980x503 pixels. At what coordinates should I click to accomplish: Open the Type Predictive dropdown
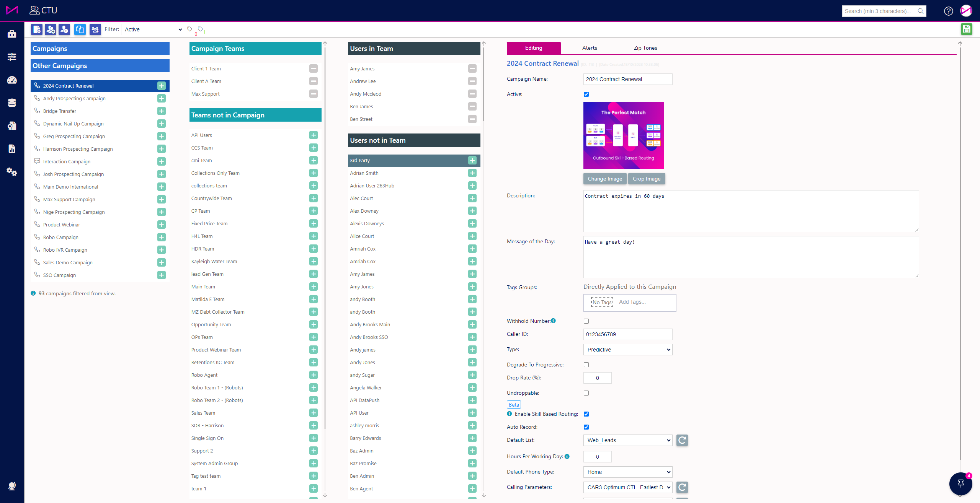627,350
